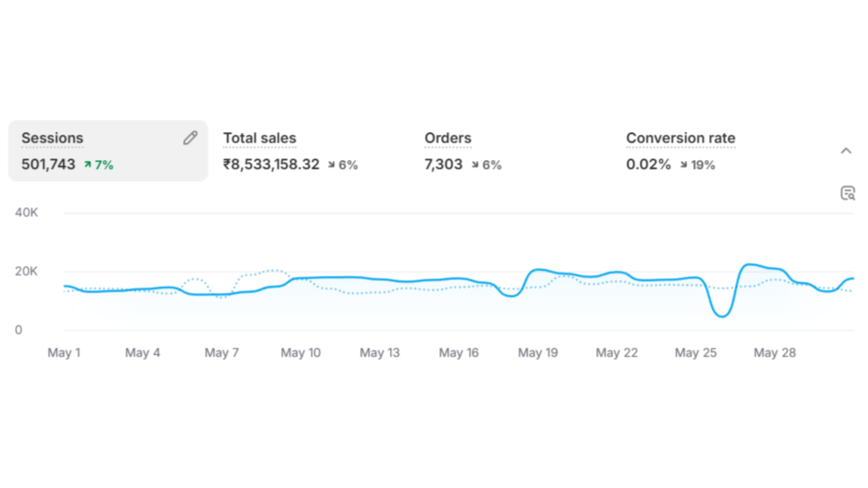Click the May 19 date label on axis
This screenshot has width=868, height=488.
(x=538, y=352)
